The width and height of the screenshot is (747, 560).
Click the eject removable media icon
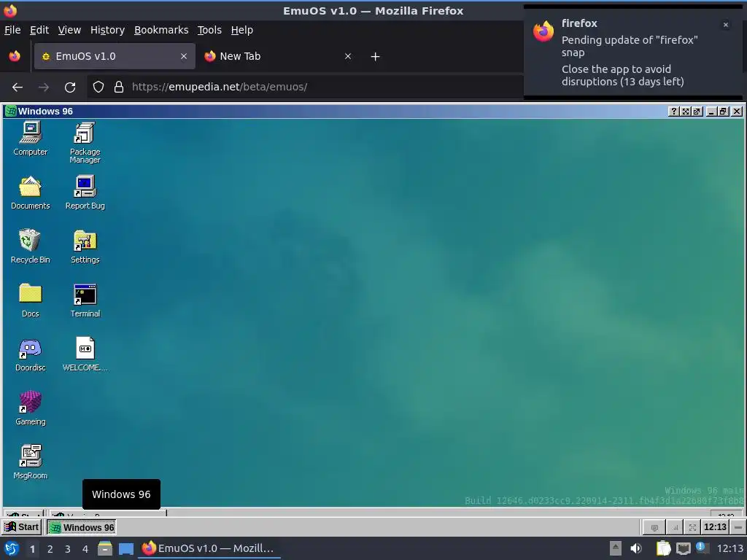(616, 548)
